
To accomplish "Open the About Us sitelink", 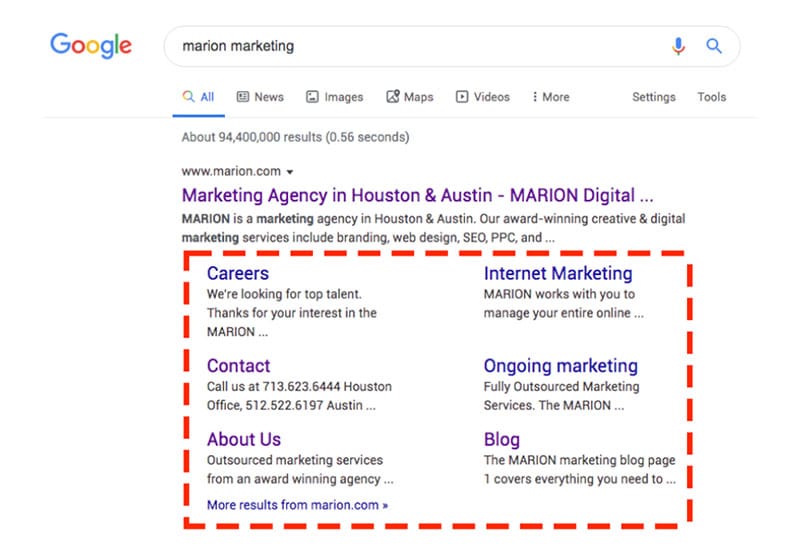I will tap(244, 439).
